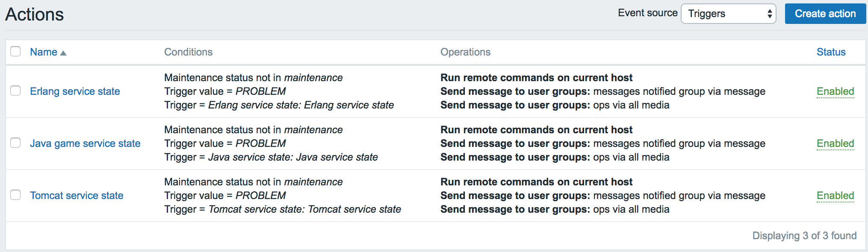Viewport: 868px width, 252px height.
Task: Click the Displaying 3 of 3 found text
Action: tap(804, 236)
